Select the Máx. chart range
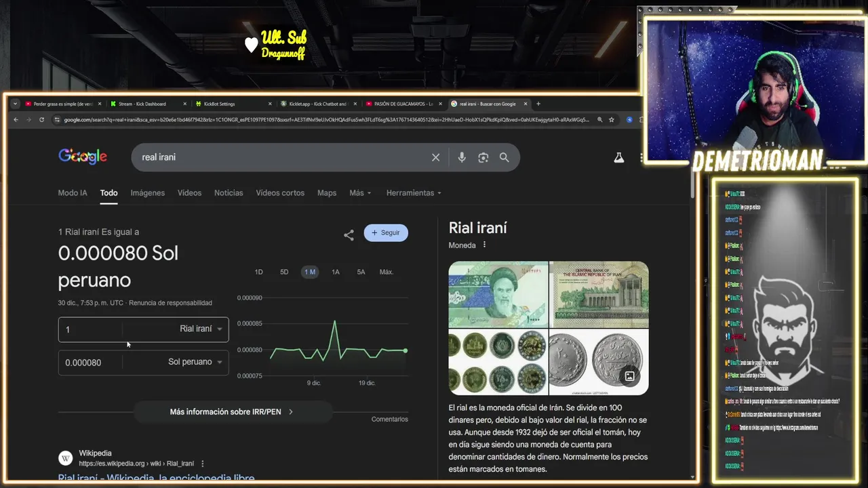 (387, 272)
